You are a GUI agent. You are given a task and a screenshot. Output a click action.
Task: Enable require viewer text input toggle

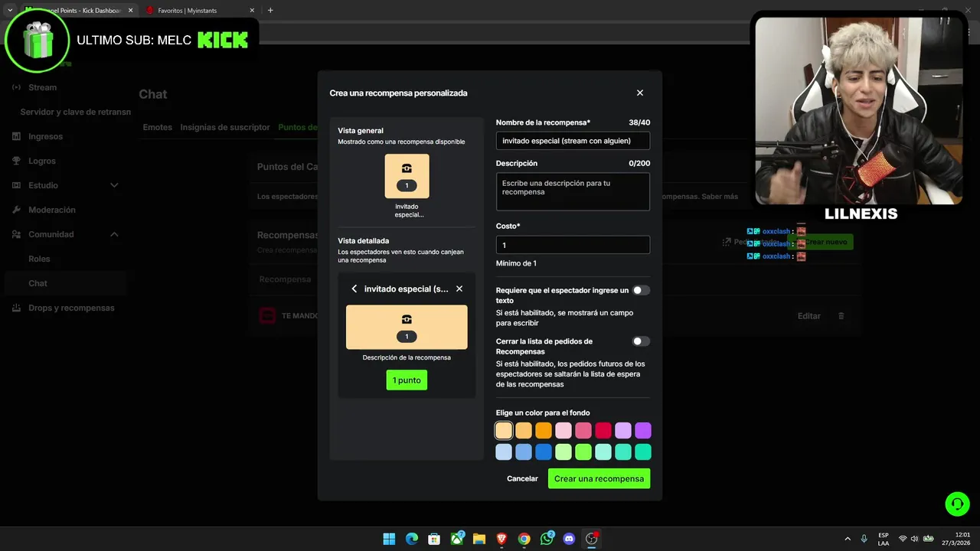[x=641, y=290]
